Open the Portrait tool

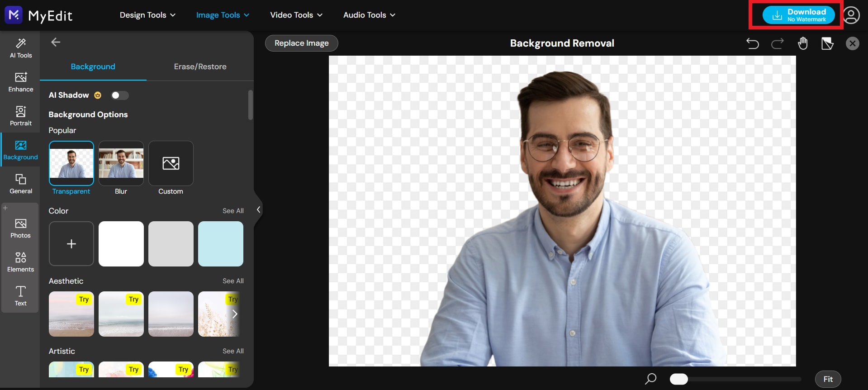(21, 116)
